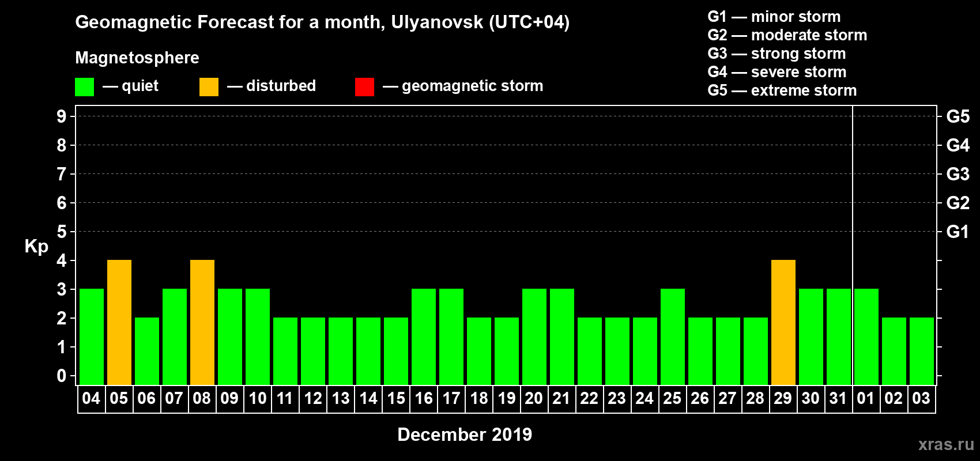Click the green bar above day 16
The height and width of the screenshot is (461, 980).
[424, 337]
